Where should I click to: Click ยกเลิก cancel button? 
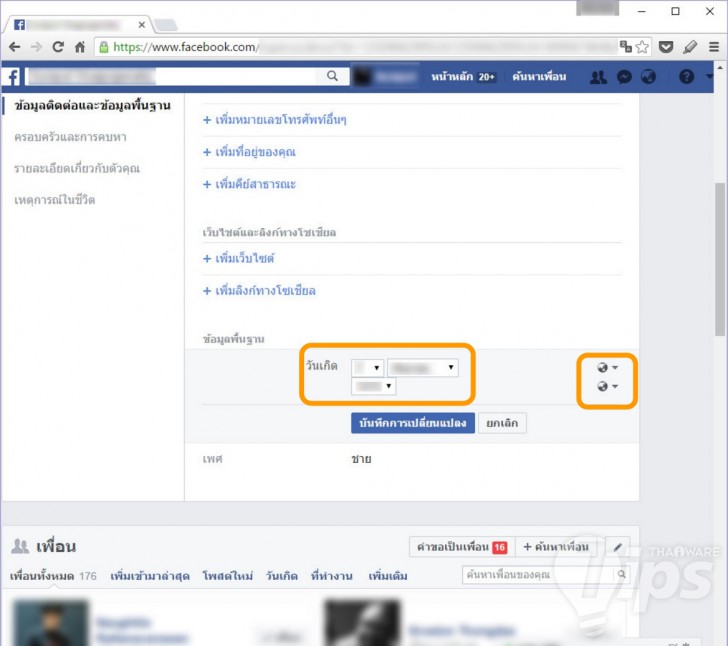502,423
